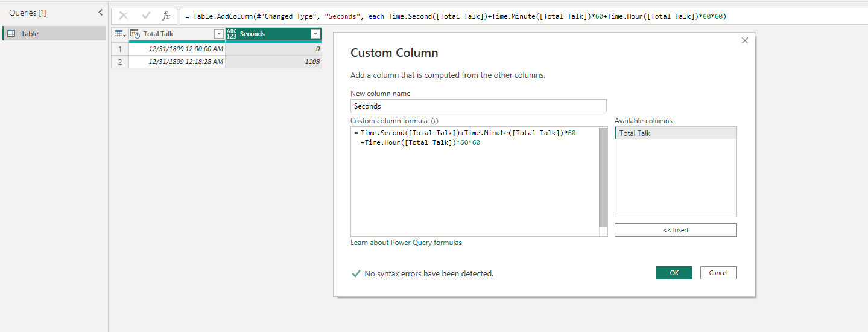
Task: Click the Total Talk datetime type icon
Action: (x=135, y=34)
